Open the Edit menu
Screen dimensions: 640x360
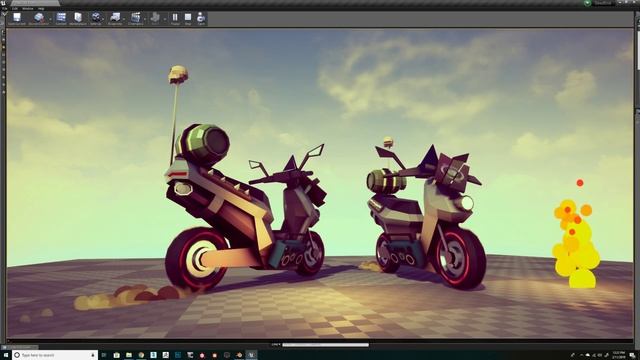15,8
